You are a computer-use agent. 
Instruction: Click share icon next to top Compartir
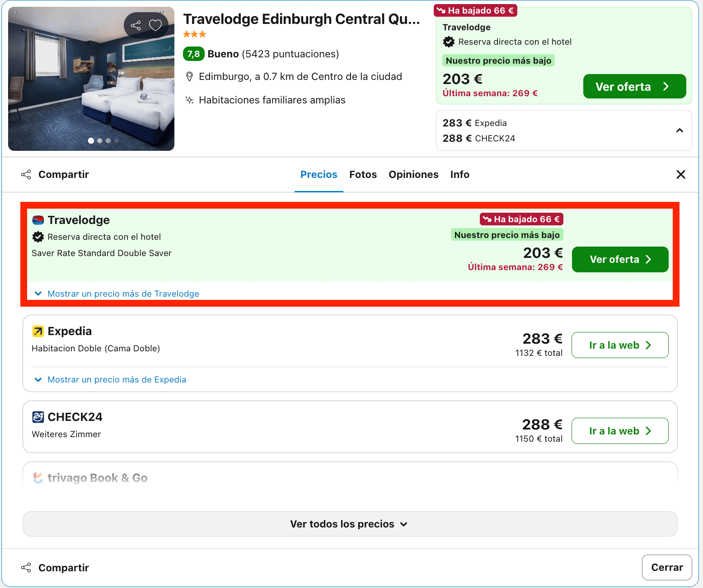click(x=26, y=175)
